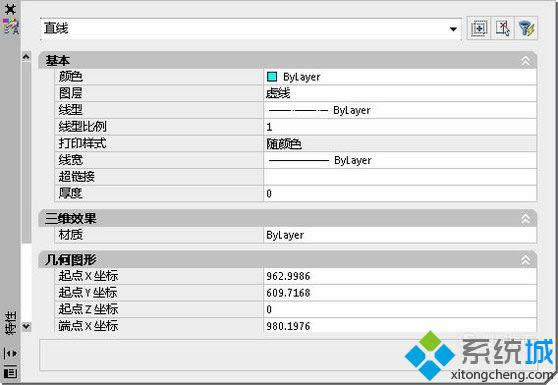
Task: Open Quick Select with the funnel icon
Action: click(526, 28)
